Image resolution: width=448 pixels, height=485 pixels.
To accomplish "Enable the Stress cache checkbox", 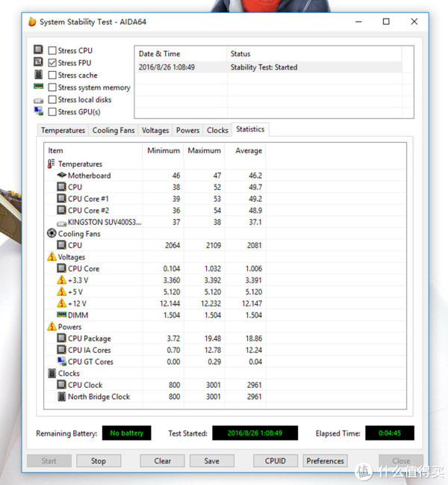I will 52,75.
